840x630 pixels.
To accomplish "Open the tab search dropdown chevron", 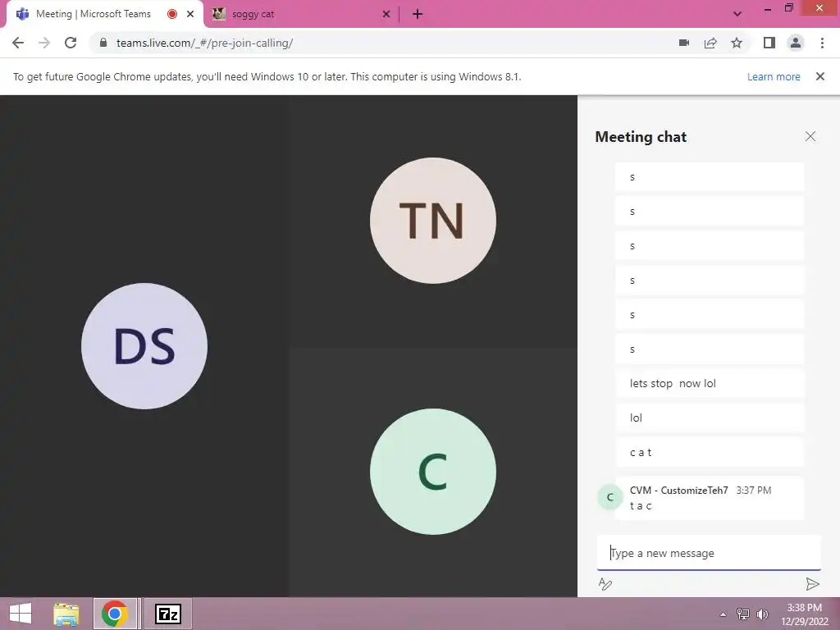I will click(737, 14).
